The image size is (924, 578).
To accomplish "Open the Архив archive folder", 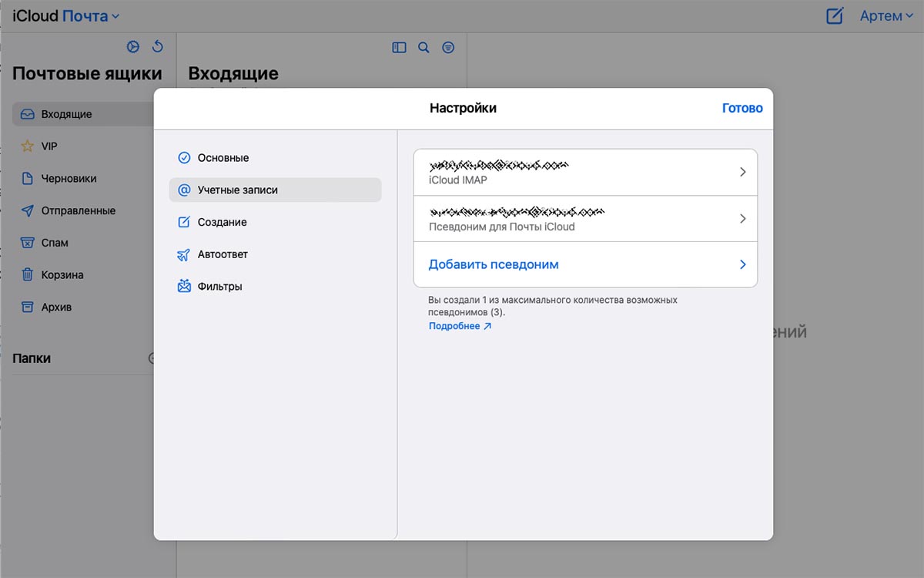I will tap(55, 307).
